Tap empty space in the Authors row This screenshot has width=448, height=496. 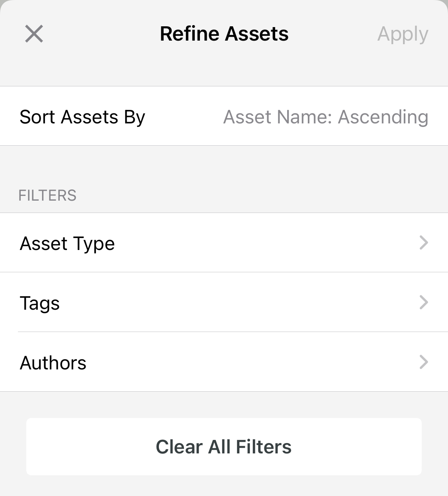[251, 362]
